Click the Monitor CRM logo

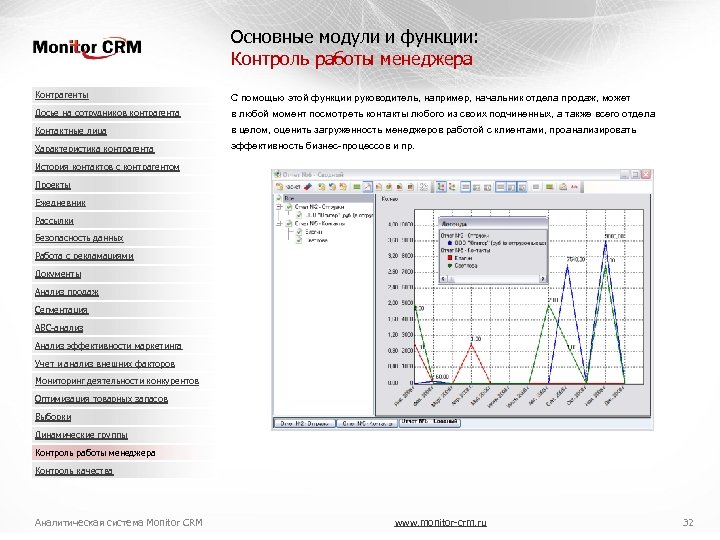coord(87,47)
